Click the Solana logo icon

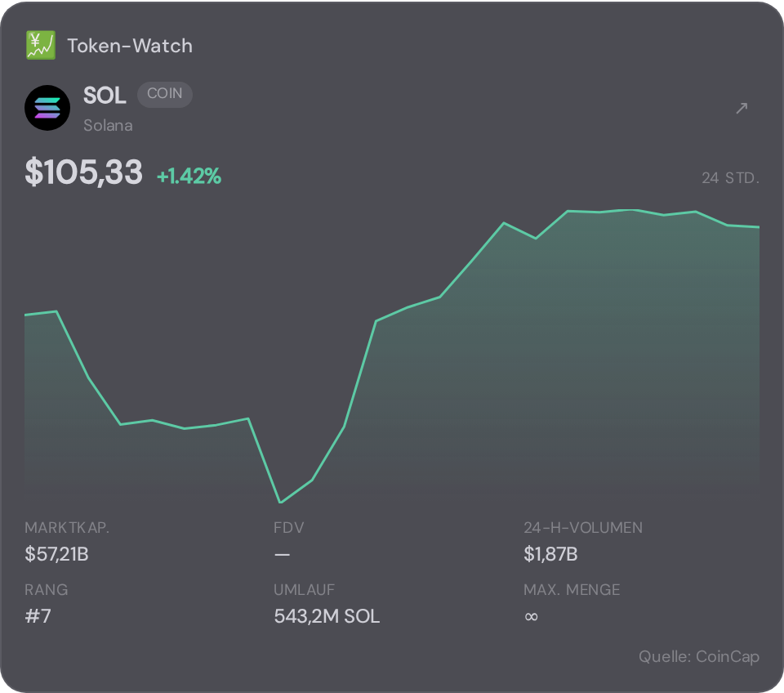pos(47,108)
